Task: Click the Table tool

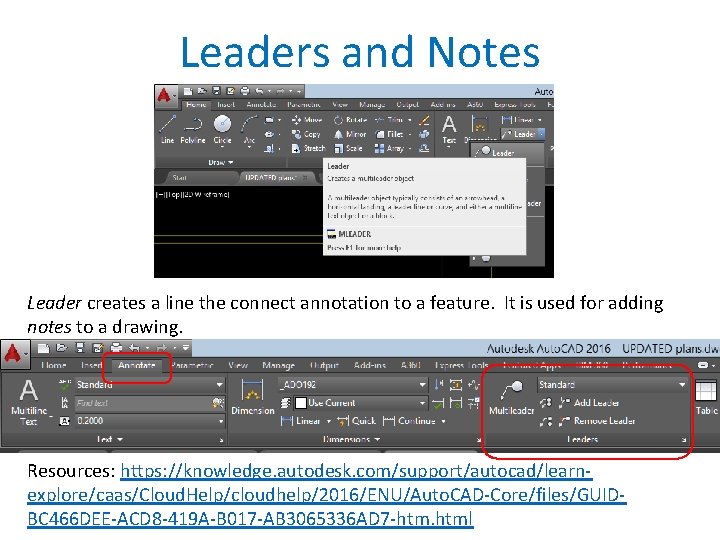Action: tap(706, 398)
